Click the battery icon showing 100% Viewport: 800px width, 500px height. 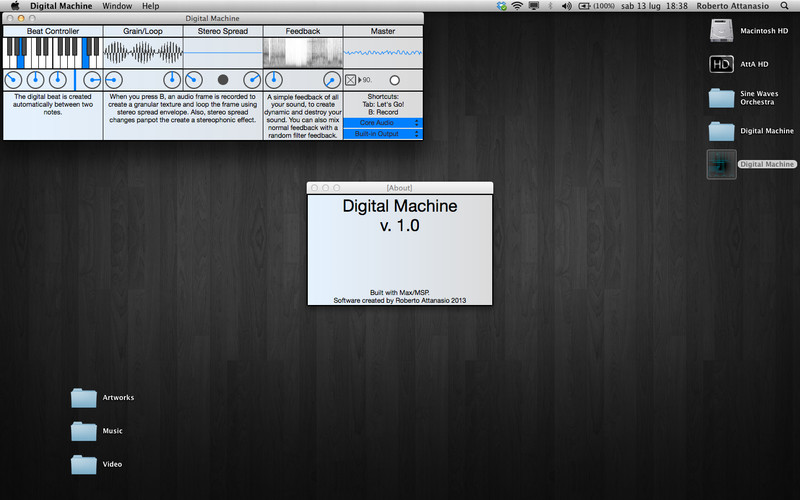596,6
